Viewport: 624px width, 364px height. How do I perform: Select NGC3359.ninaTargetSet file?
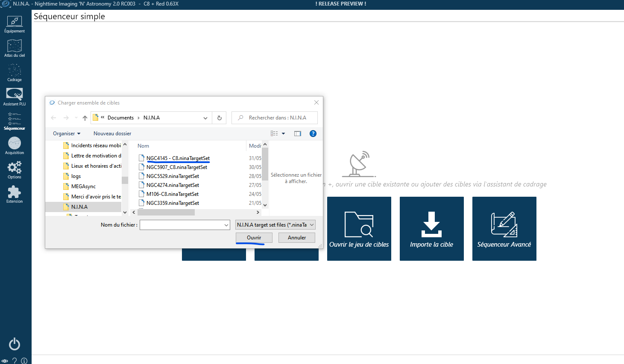click(x=173, y=203)
